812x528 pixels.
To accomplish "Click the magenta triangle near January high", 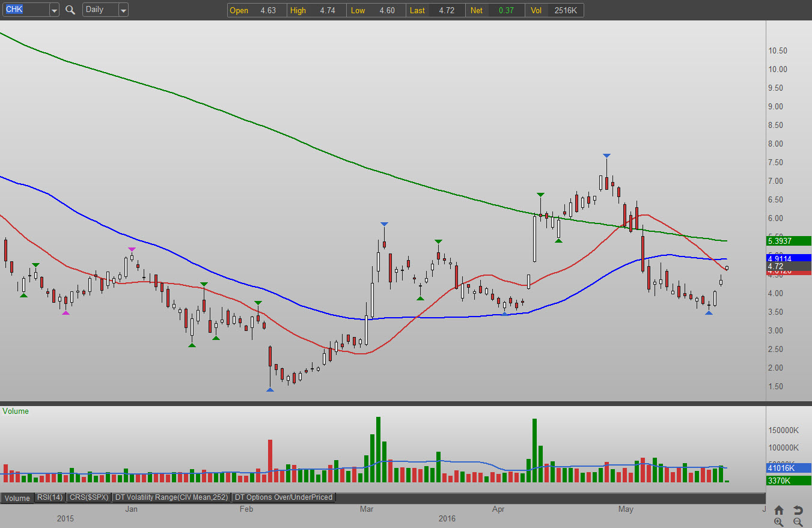I will click(132, 249).
